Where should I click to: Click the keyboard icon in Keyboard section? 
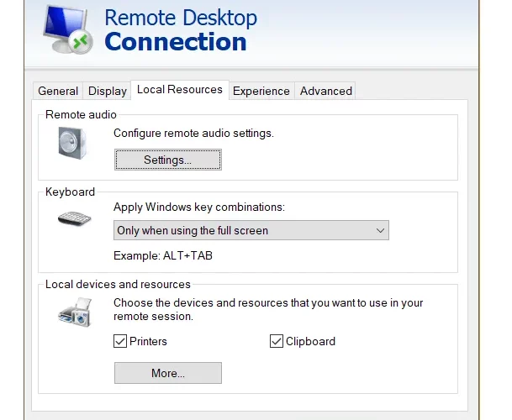coord(75,218)
